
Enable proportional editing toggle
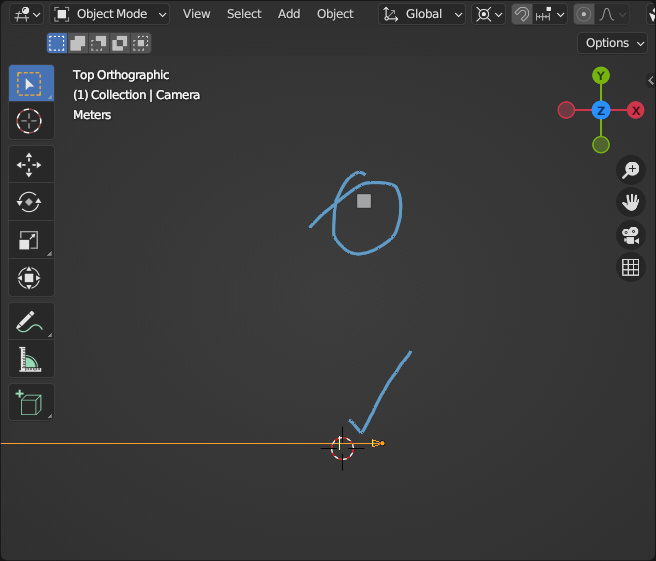point(584,14)
